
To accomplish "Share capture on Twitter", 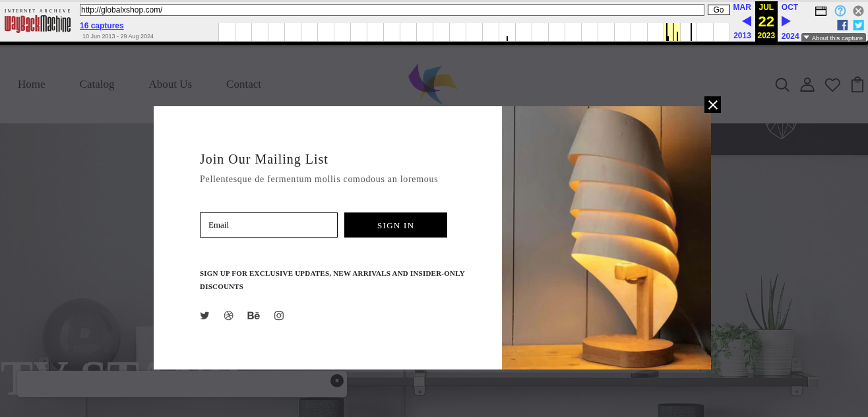I will [x=858, y=25].
